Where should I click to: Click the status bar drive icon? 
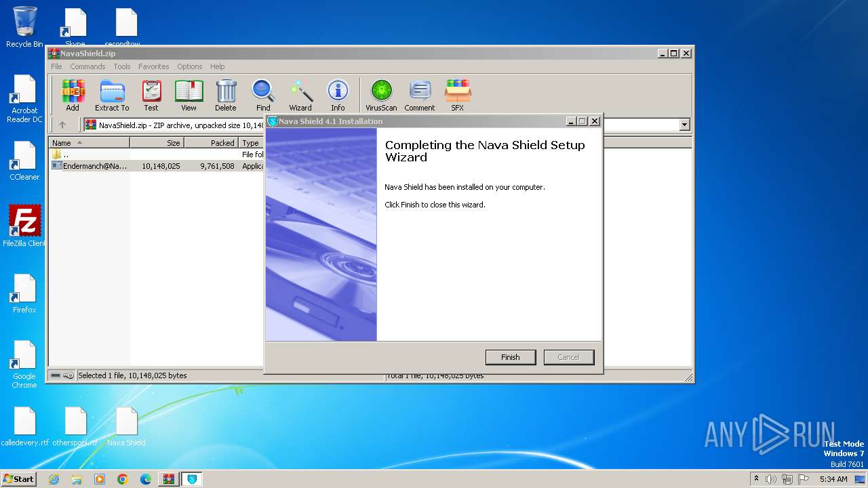56,375
